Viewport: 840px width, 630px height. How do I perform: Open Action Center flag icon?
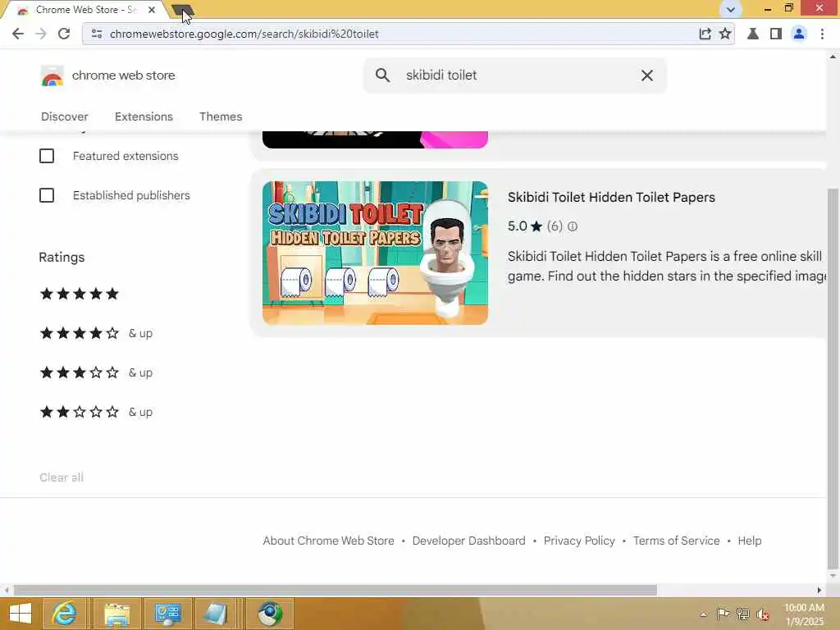[x=723, y=614]
